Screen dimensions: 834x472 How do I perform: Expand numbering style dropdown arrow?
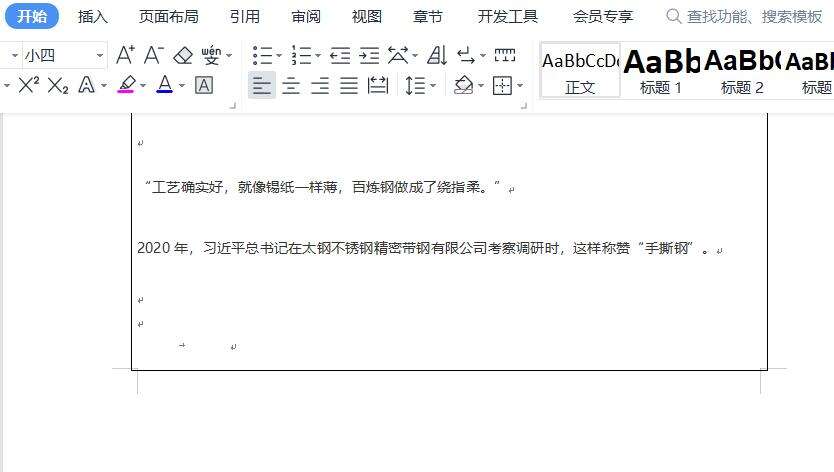[318, 55]
